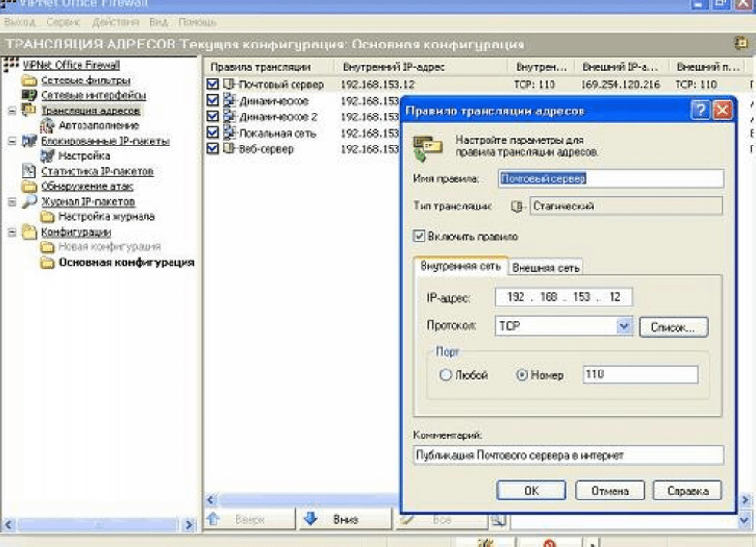The height and width of the screenshot is (547, 756).
Task: Click the static type icon beside Статический
Action: pos(517,207)
